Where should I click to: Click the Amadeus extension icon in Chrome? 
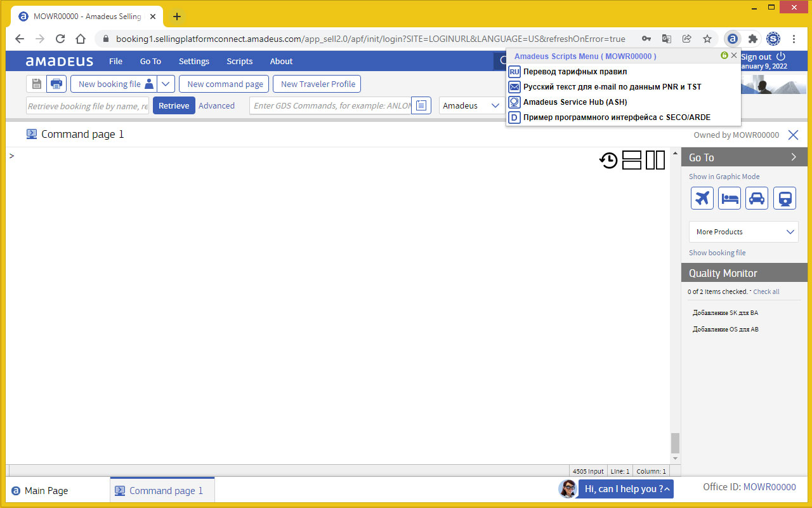tap(733, 39)
